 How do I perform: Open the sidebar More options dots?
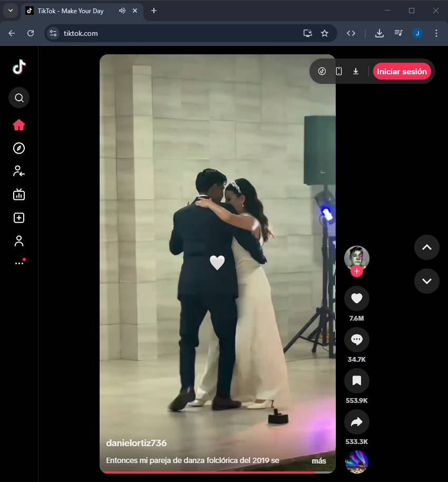pyautogui.click(x=19, y=263)
